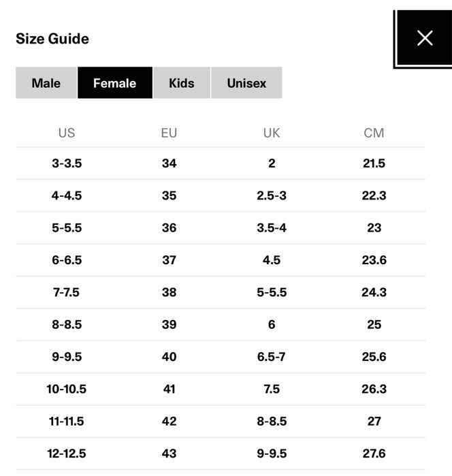Select EU size 39 cell
Screen dimensions: 452x476
(x=169, y=325)
